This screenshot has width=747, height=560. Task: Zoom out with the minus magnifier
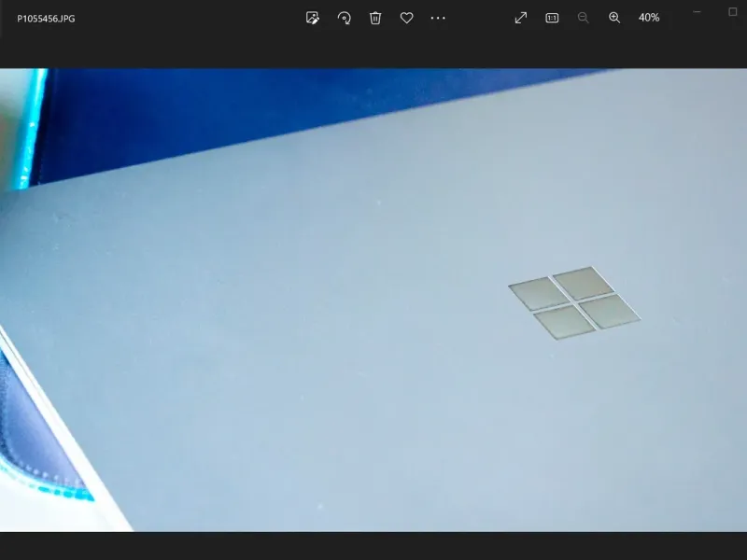tap(583, 18)
